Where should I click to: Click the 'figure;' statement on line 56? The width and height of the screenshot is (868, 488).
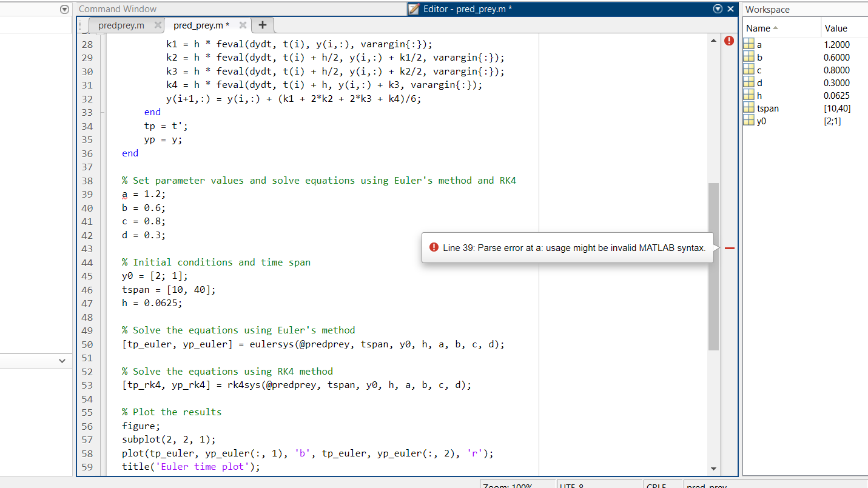pos(141,426)
